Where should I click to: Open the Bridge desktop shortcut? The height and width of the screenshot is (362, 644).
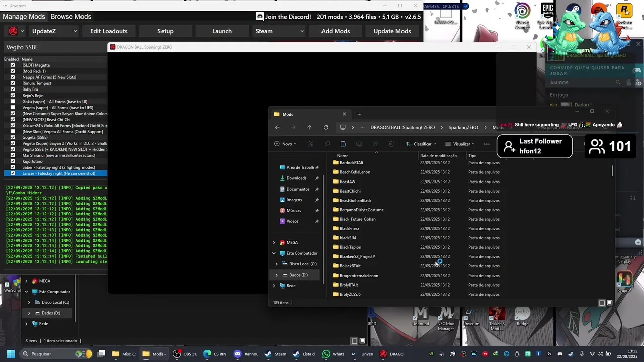click(522, 317)
